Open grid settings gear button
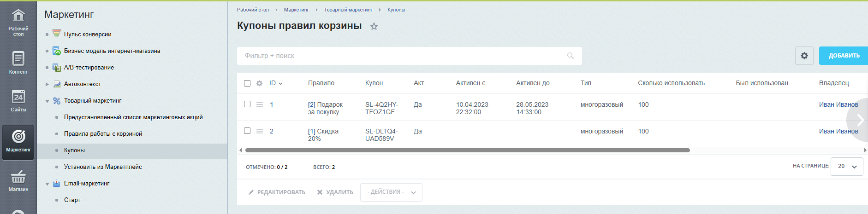Screen dimensions: 868x214 click(x=804, y=56)
